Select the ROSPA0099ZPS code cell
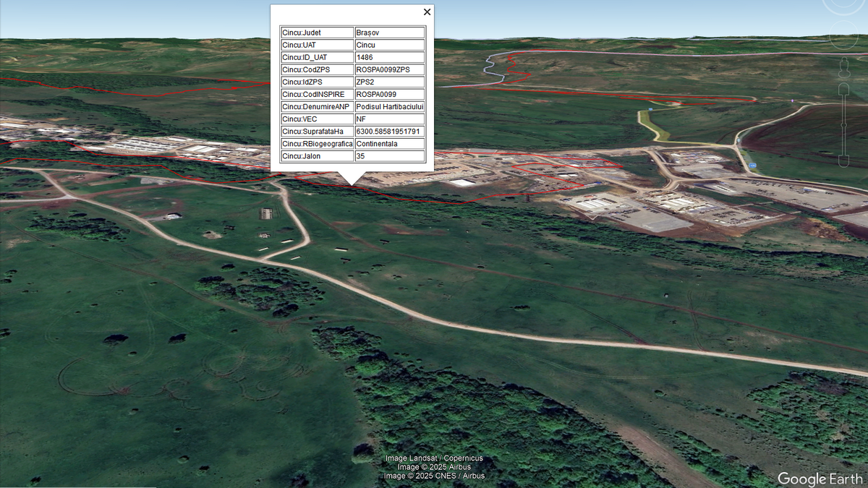868x488 pixels. [389, 69]
